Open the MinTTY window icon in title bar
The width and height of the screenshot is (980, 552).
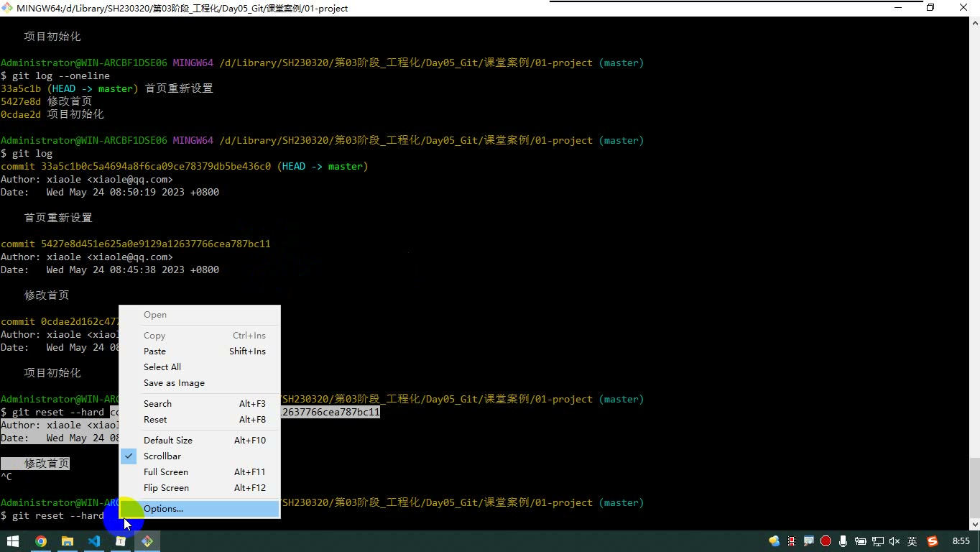[7, 8]
